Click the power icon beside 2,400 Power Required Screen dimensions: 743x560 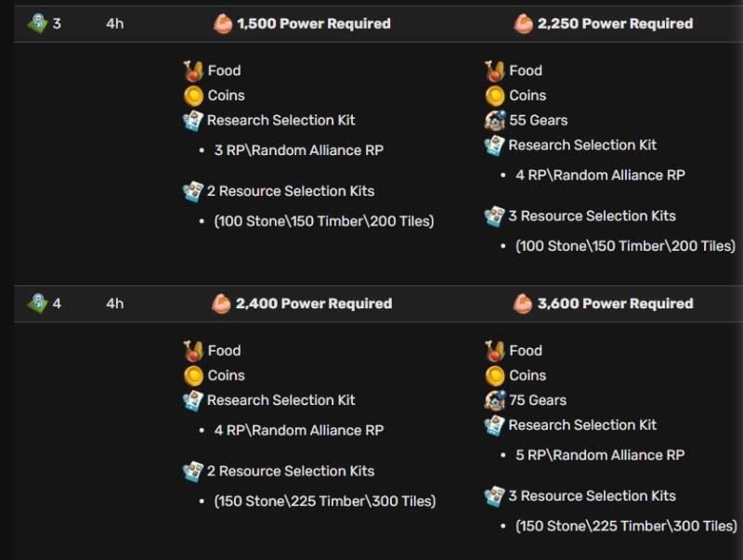click(x=222, y=304)
